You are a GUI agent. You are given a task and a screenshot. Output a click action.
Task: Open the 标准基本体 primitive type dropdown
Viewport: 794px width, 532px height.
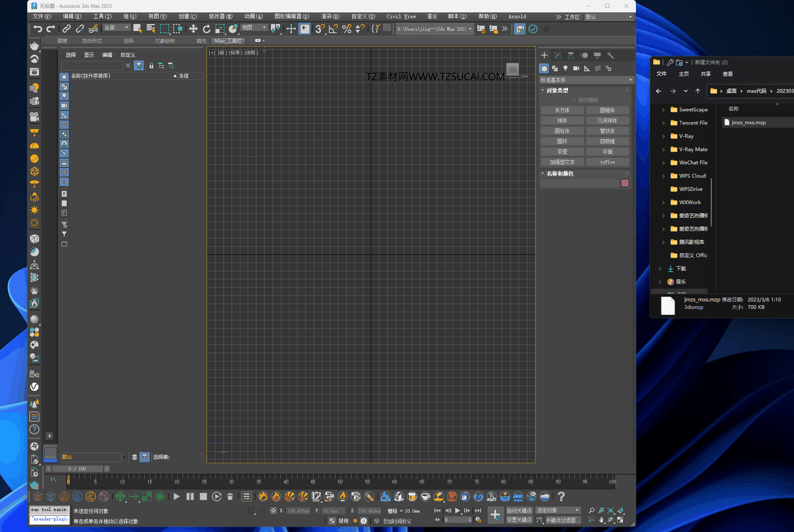pyautogui.click(x=586, y=80)
